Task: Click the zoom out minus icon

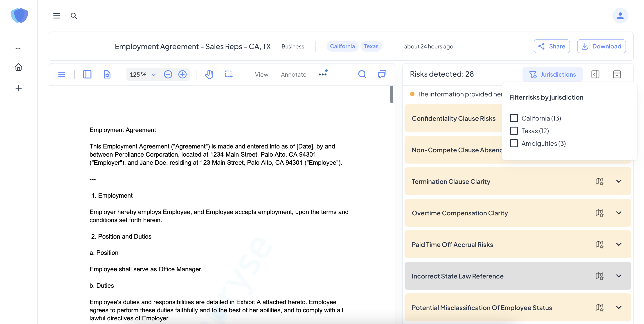Action: coord(168,74)
